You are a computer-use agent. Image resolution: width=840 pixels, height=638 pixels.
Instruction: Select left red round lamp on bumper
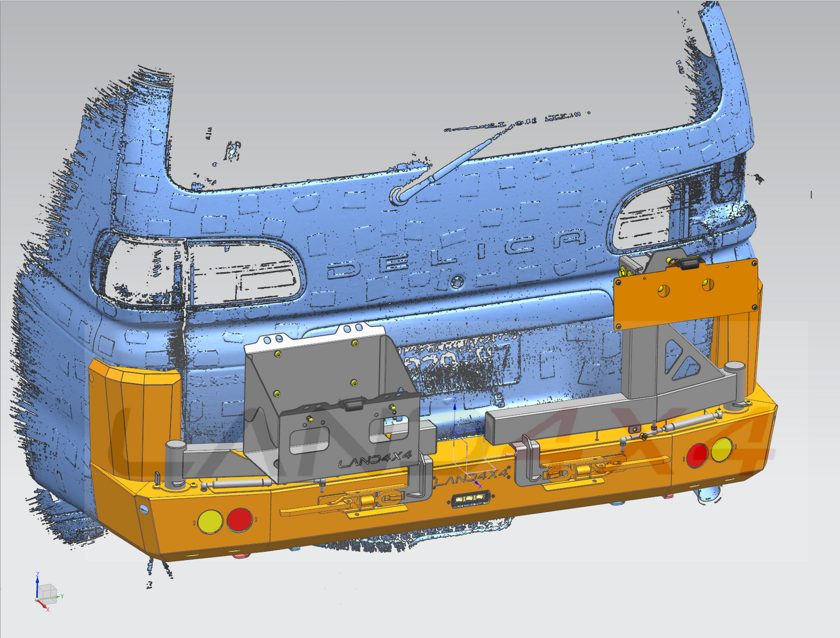(x=239, y=520)
